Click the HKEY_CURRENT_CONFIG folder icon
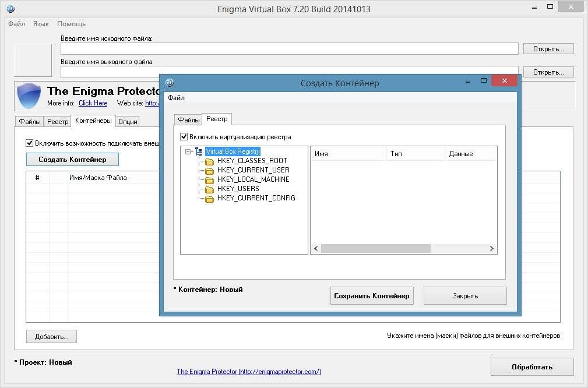The width and height of the screenshot is (588, 388). click(209, 199)
